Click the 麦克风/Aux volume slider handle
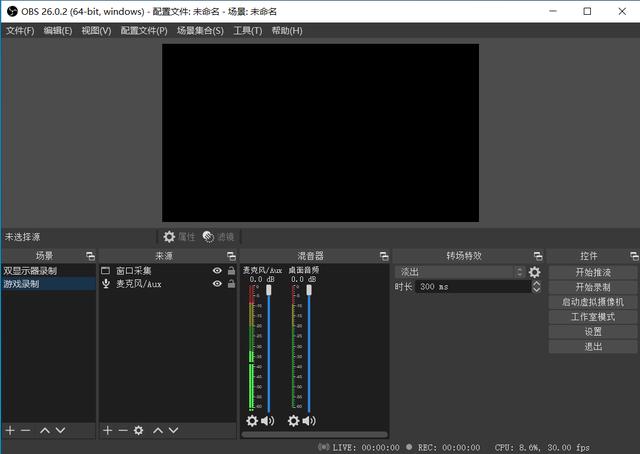Screen dimensions: 640x454 coord(269,290)
